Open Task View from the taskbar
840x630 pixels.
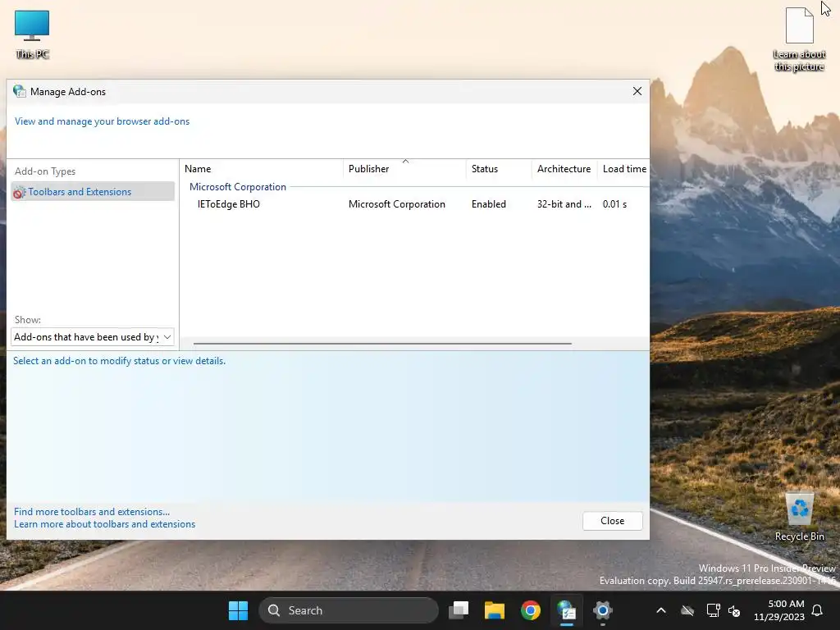[459, 610]
